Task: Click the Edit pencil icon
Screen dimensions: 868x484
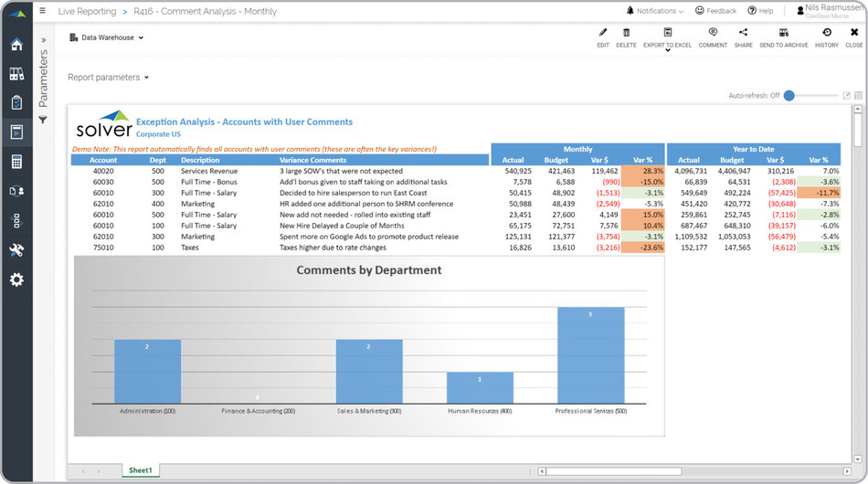Action: (x=603, y=34)
